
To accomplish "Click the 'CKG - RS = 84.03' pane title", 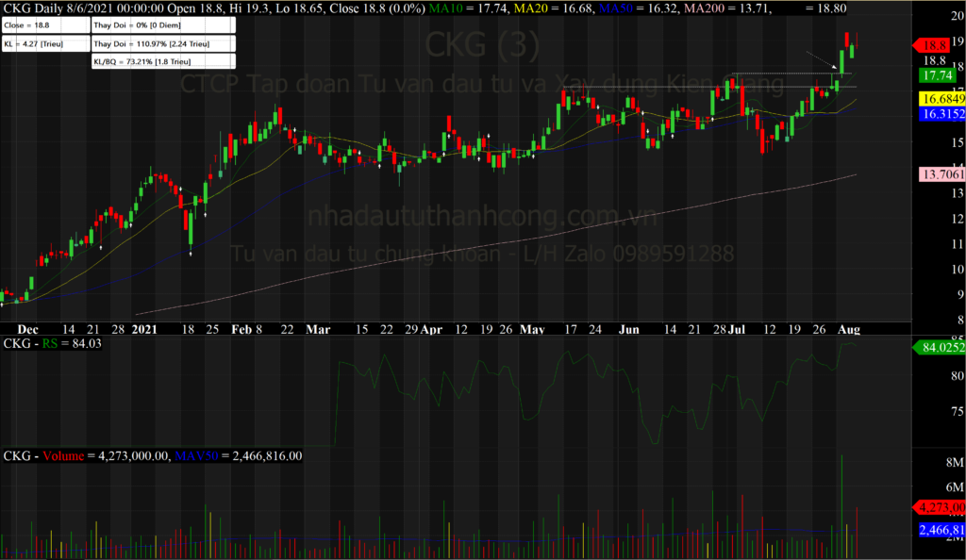I will pos(53,345).
